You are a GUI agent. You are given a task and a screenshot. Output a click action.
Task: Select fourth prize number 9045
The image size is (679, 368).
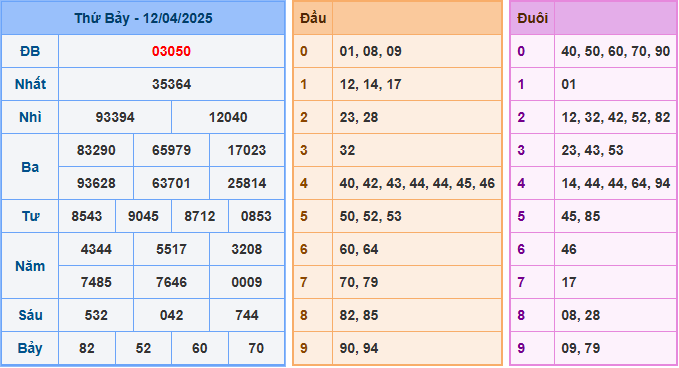[x=143, y=216]
